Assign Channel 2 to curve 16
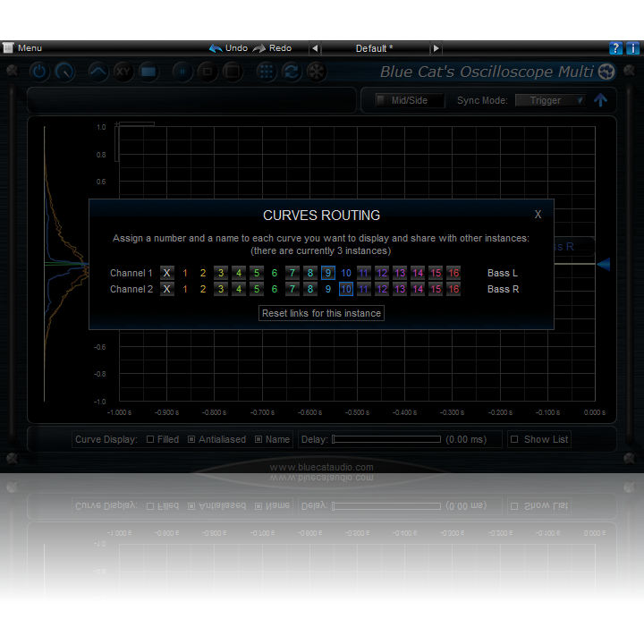Screen dimensions: 644x644 pyautogui.click(x=453, y=289)
